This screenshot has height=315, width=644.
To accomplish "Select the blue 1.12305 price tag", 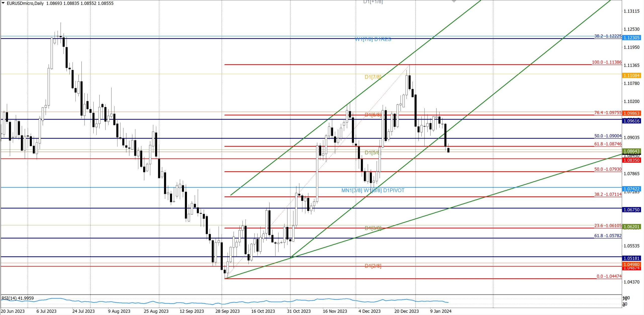I will [631, 38].
